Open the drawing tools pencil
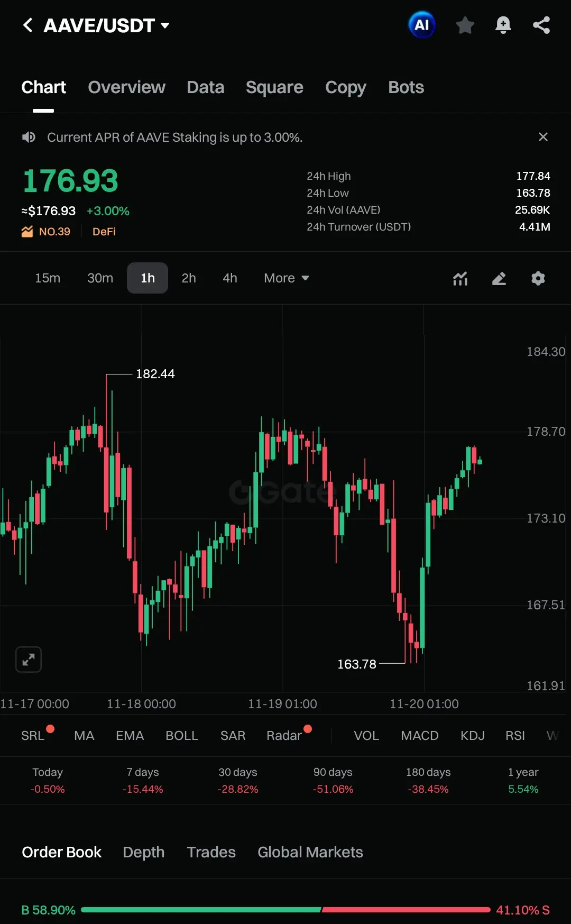The height and width of the screenshot is (924, 571). click(499, 278)
